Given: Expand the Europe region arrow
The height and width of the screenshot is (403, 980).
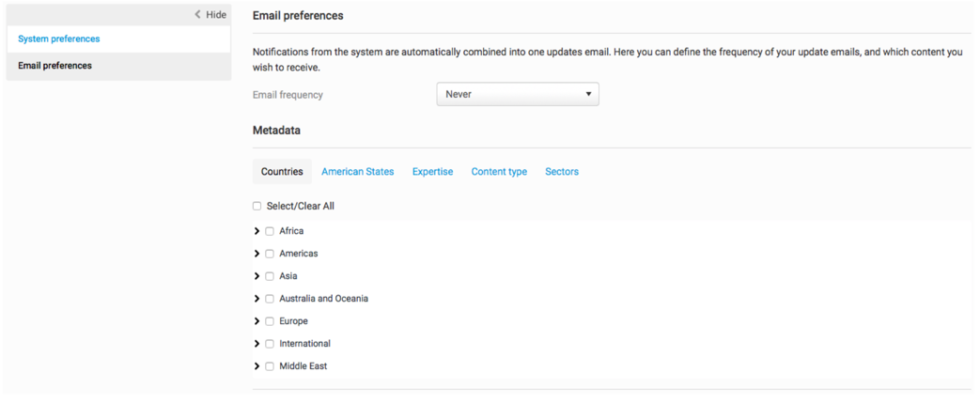Looking at the screenshot, I should (257, 321).
